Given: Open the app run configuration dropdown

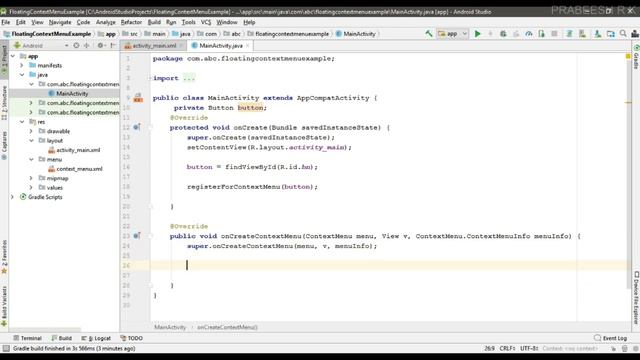Looking at the screenshot, I should (453, 34).
